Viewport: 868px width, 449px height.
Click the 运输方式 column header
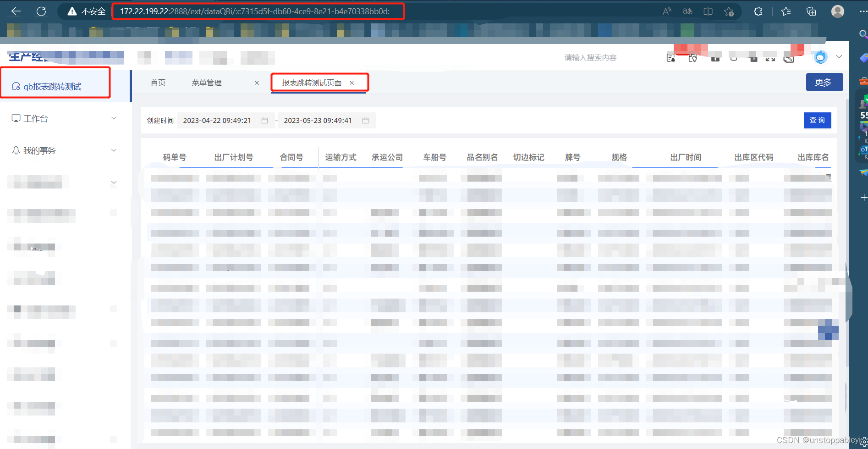click(x=341, y=157)
